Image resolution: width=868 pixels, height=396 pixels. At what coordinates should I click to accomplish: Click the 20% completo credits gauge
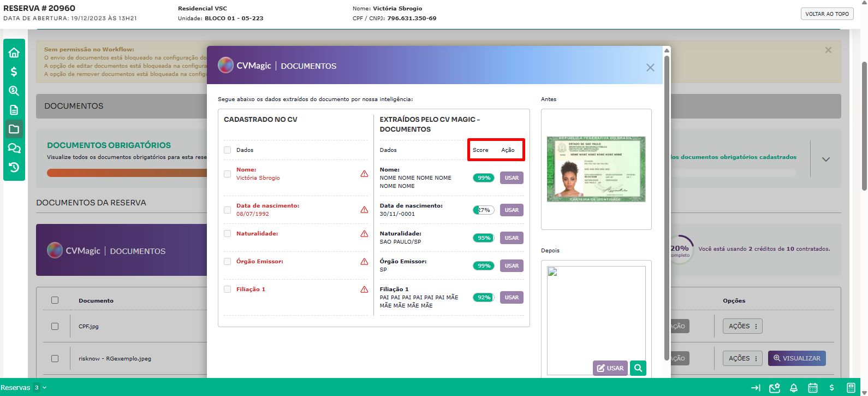click(680, 250)
